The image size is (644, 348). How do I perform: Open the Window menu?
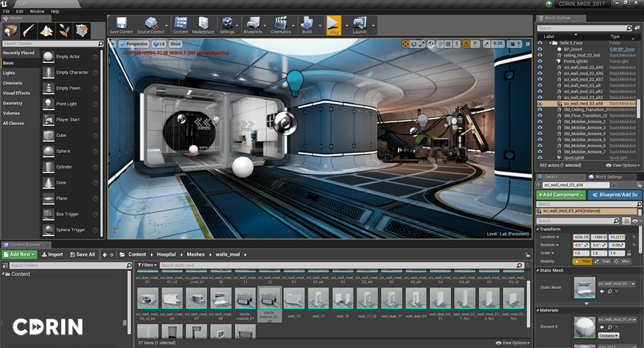pos(37,12)
